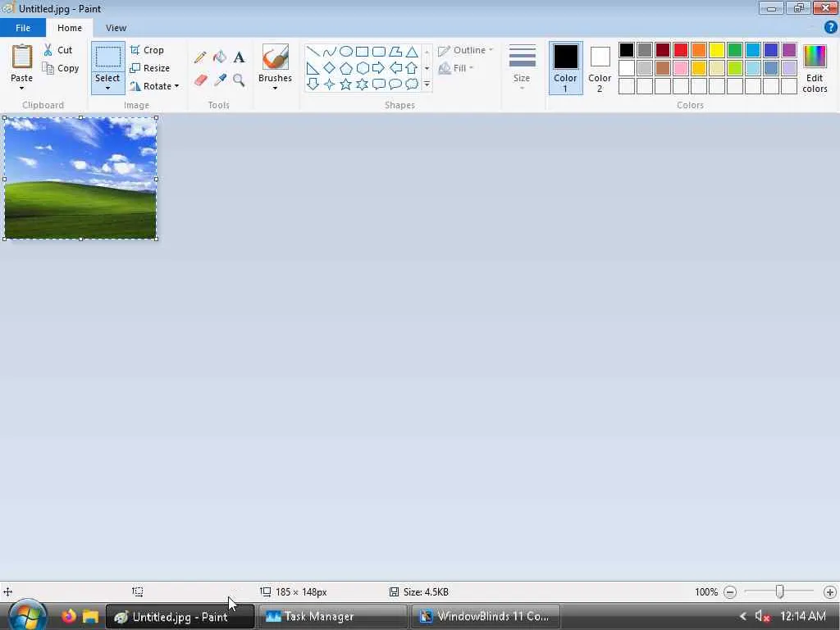Select the Color picker eyedropper tool
This screenshot has height=630, width=840.
pyautogui.click(x=220, y=80)
